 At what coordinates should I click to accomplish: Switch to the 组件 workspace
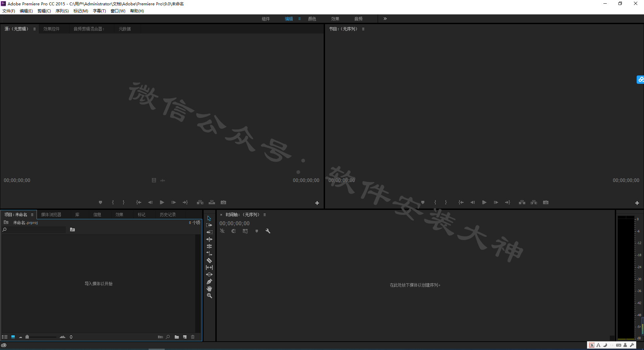pyautogui.click(x=266, y=19)
